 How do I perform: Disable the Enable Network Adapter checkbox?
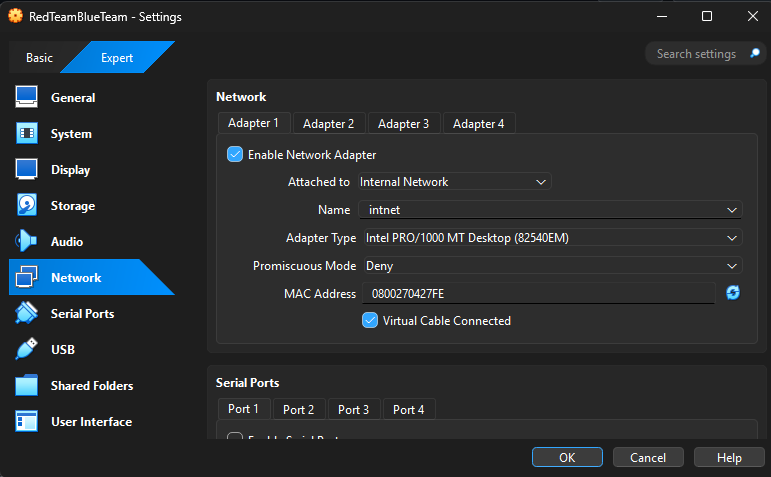pos(235,154)
